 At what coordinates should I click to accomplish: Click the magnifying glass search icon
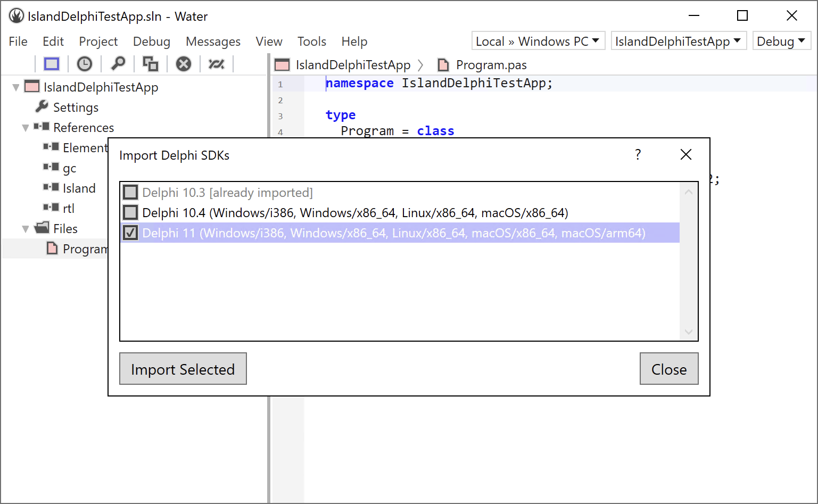click(x=118, y=63)
